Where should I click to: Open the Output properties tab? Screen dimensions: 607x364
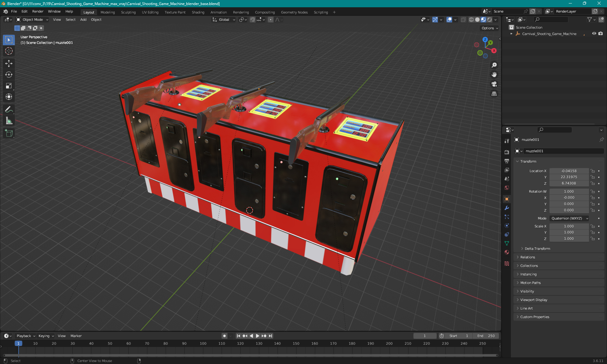pyautogui.click(x=507, y=161)
